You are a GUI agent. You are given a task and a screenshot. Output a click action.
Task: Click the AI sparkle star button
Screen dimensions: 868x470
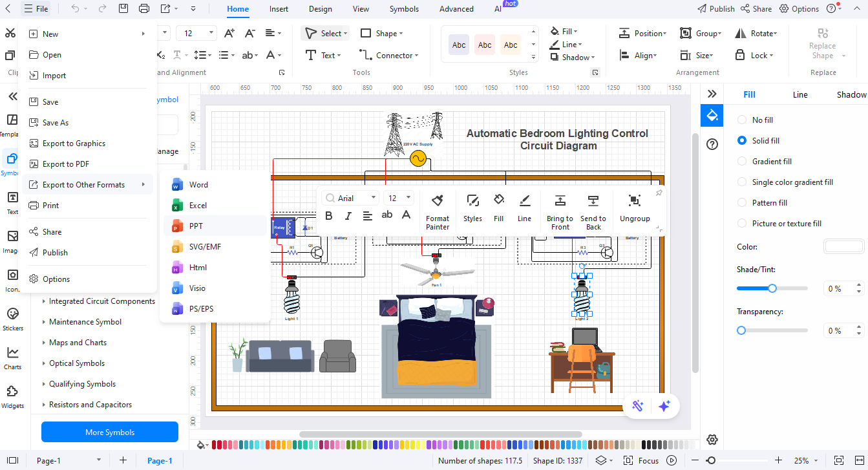[x=664, y=406]
